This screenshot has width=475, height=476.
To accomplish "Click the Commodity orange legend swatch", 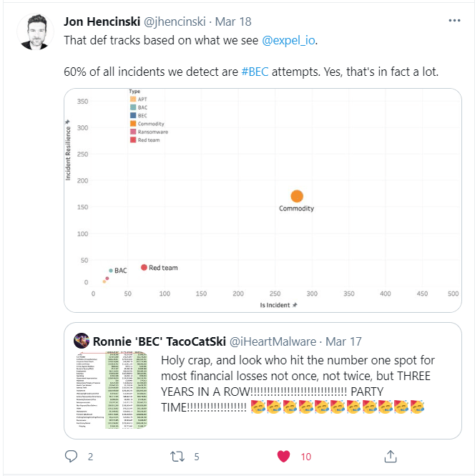I will click(x=133, y=124).
